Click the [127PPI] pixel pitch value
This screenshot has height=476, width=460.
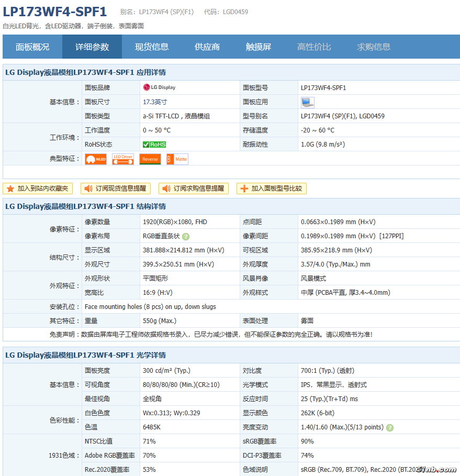pyautogui.click(x=391, y=236)
